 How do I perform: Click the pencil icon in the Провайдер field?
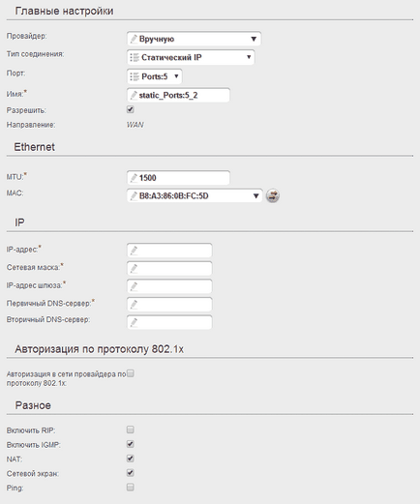pos(134,39)
